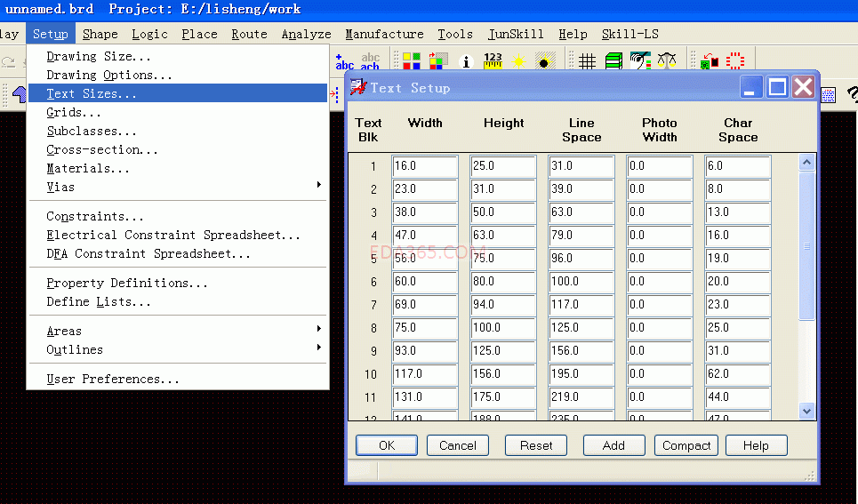Click the red dashed outline icon
858x504 pixels.
[735, 61]
